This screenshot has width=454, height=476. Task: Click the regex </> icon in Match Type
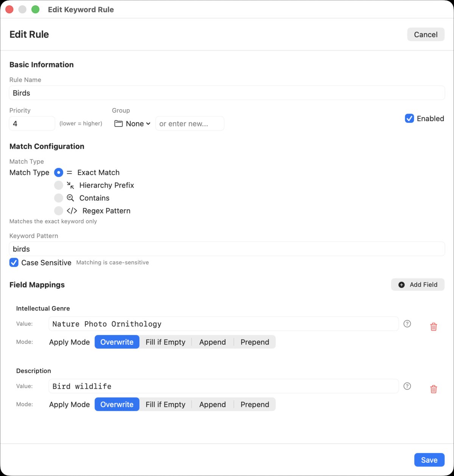(x=72, y=211)
